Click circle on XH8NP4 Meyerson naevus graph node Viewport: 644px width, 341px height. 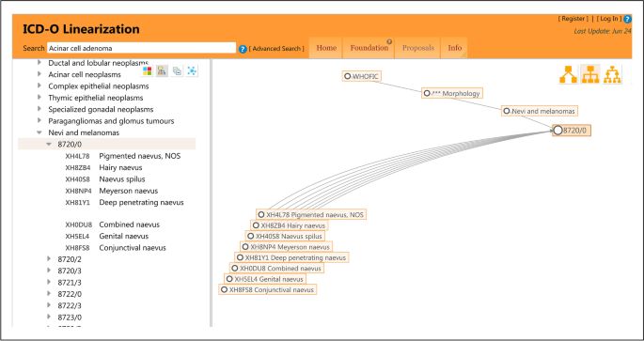(245, 247)
